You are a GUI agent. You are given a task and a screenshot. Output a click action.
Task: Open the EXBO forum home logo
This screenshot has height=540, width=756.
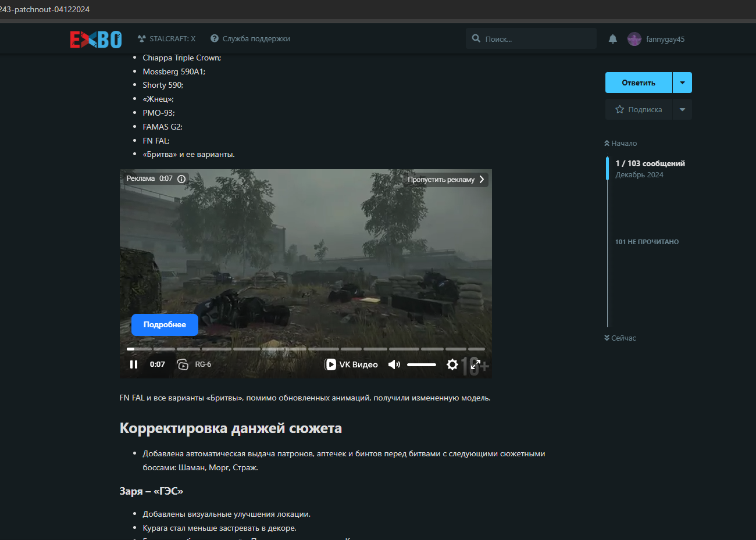tap(96, 39)
